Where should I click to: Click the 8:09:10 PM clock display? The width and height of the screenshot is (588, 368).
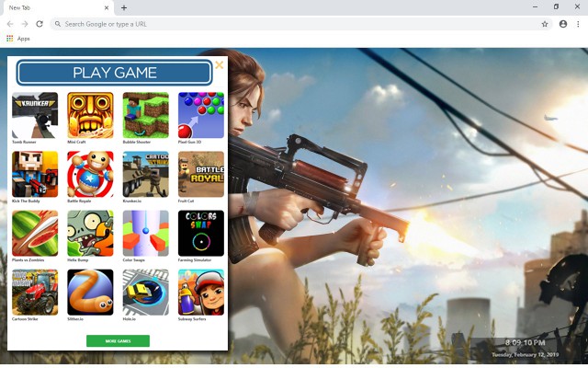click(525, 342)
